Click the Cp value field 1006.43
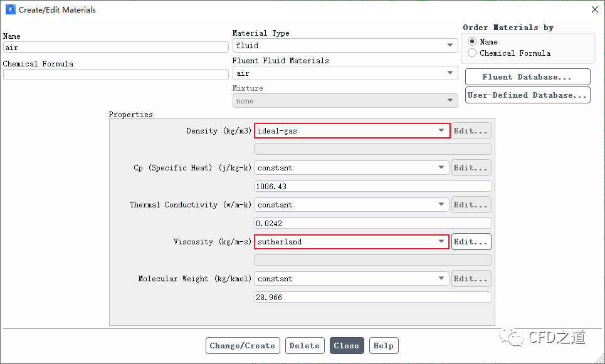The image size is (605, 364). coord(372,187)
